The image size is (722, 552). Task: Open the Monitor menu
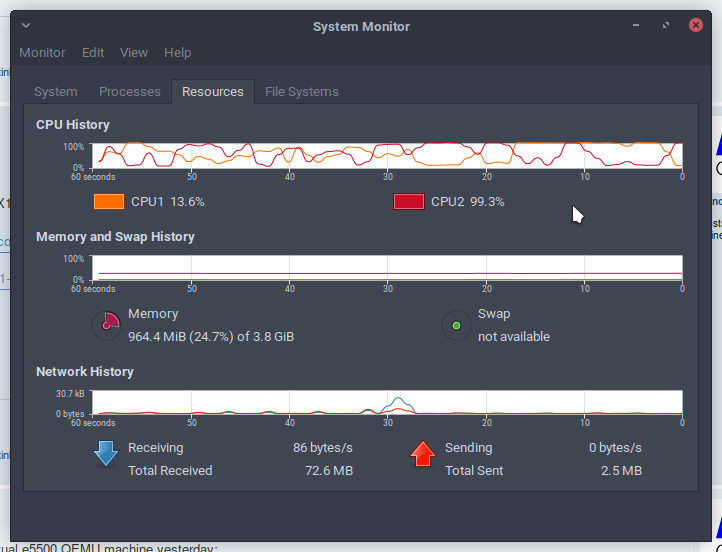point(42,52)
